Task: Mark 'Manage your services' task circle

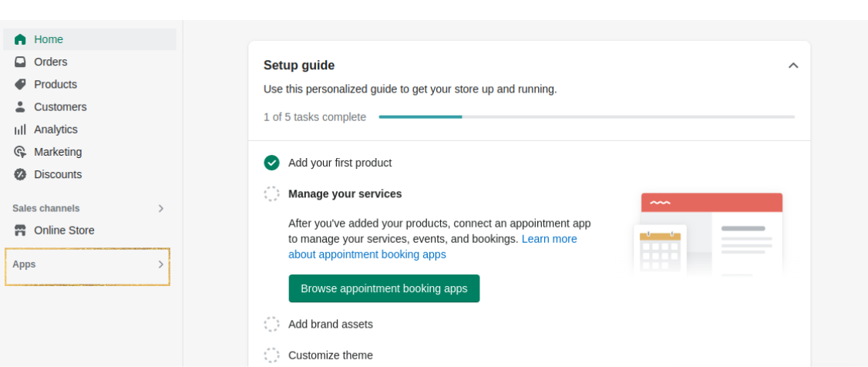Action: [x=271, y=194]
